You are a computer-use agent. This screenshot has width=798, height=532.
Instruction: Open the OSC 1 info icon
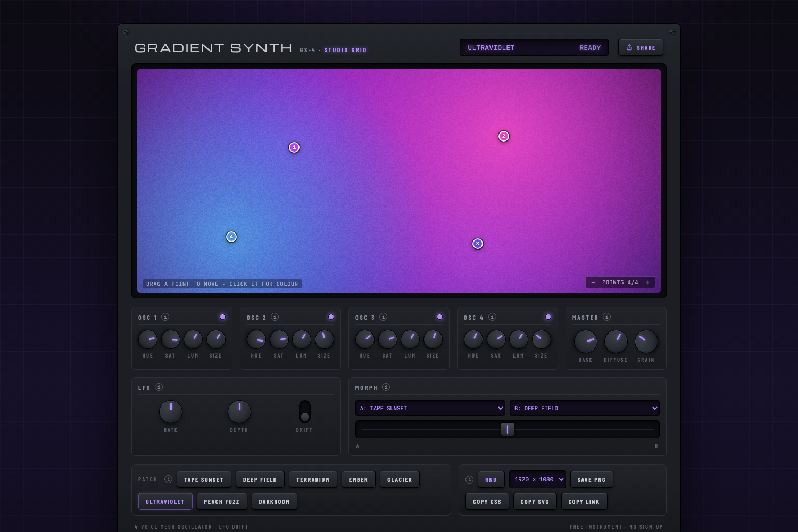pos(165,317)
